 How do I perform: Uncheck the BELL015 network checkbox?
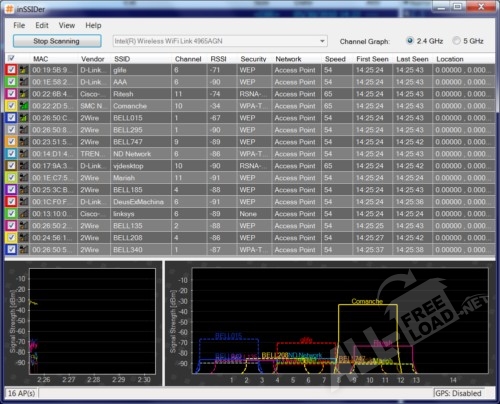pyautogui.click(x=11, y=118)
